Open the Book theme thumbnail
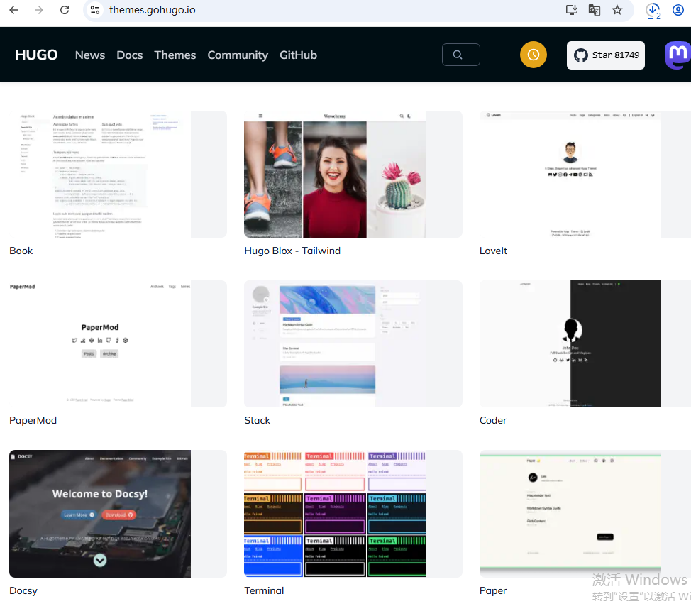The width and height of the screenshot is (691, 616). click(x=118, y=174)
